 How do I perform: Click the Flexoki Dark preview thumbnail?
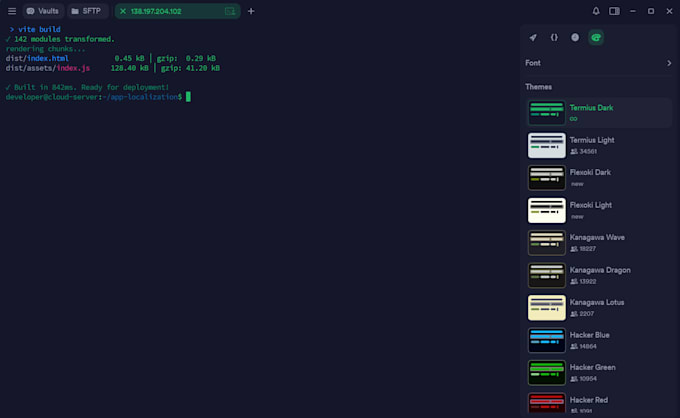[x=546, y=178]
